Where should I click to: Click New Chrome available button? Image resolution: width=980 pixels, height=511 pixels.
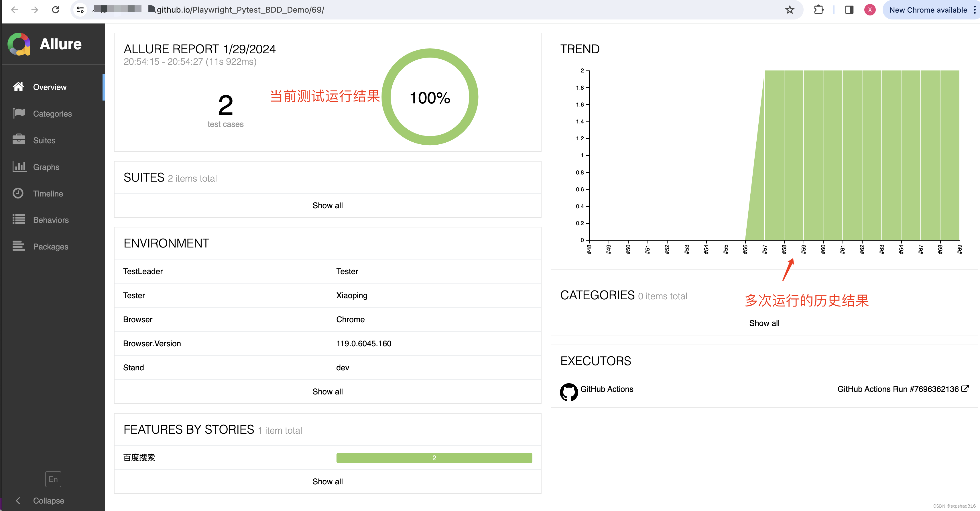point(928,10)
